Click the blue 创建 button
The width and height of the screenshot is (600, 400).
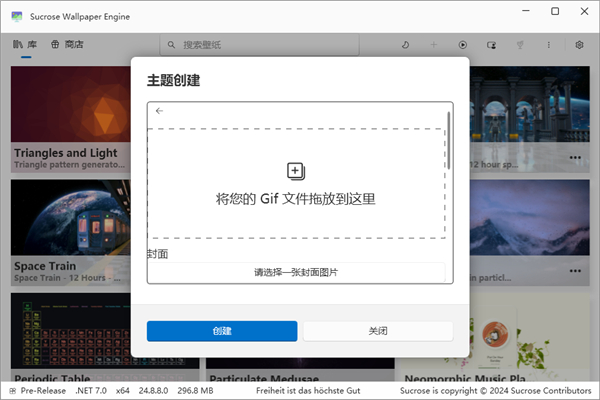[222, 331]
